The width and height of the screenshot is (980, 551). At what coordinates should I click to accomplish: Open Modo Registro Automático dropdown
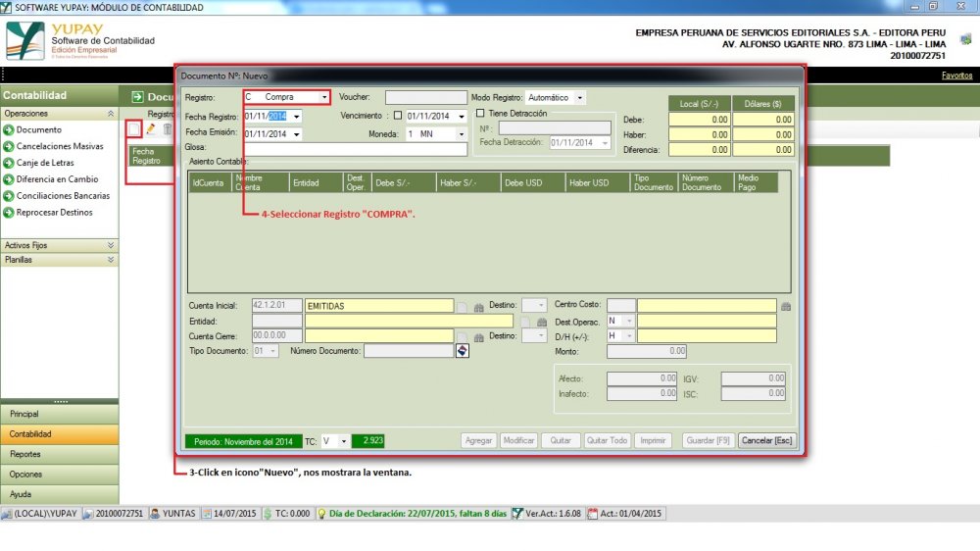click(x=580, y=98)
